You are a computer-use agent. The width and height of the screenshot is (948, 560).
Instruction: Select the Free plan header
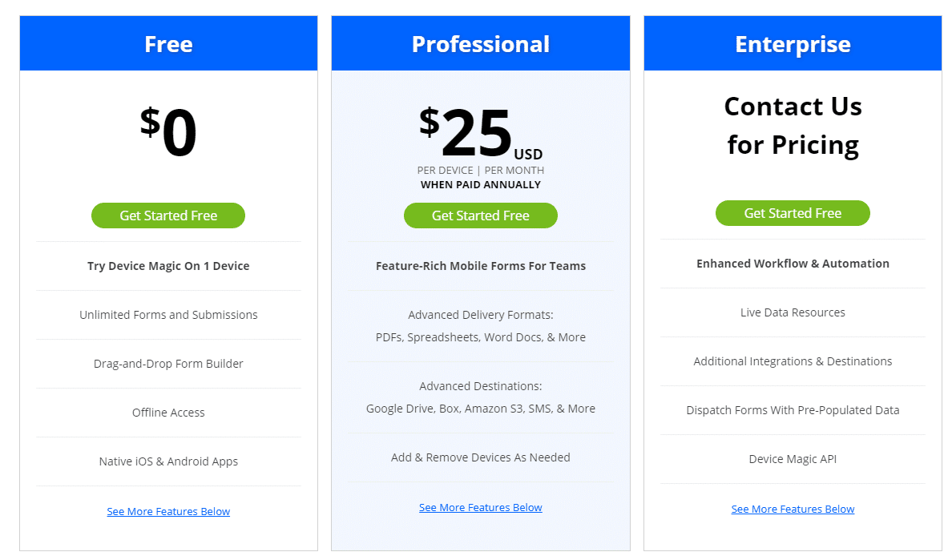click(168, 43)
